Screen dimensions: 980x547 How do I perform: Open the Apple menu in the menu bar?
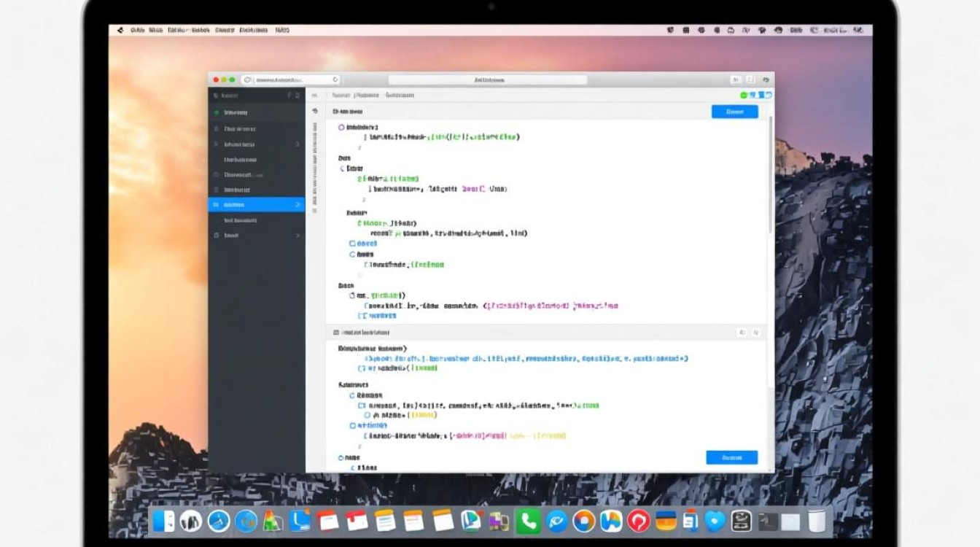pyautogui.click(x=120, y=30)
